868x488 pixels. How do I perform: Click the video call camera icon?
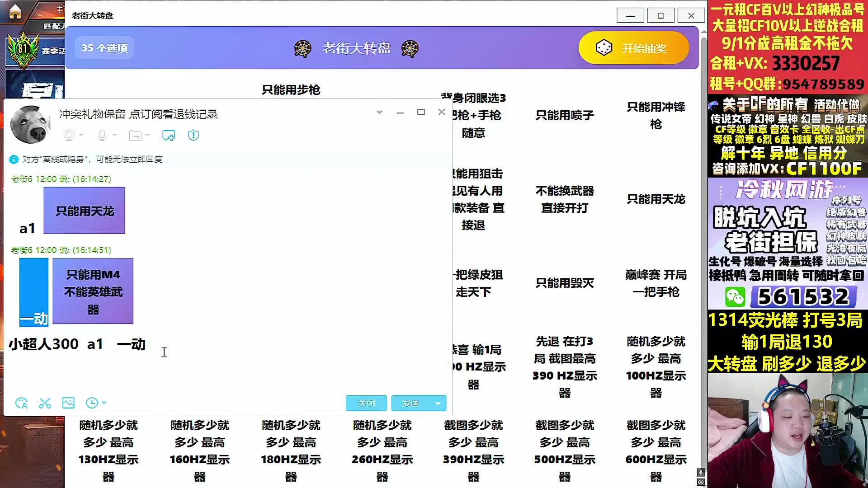(69, 135)
